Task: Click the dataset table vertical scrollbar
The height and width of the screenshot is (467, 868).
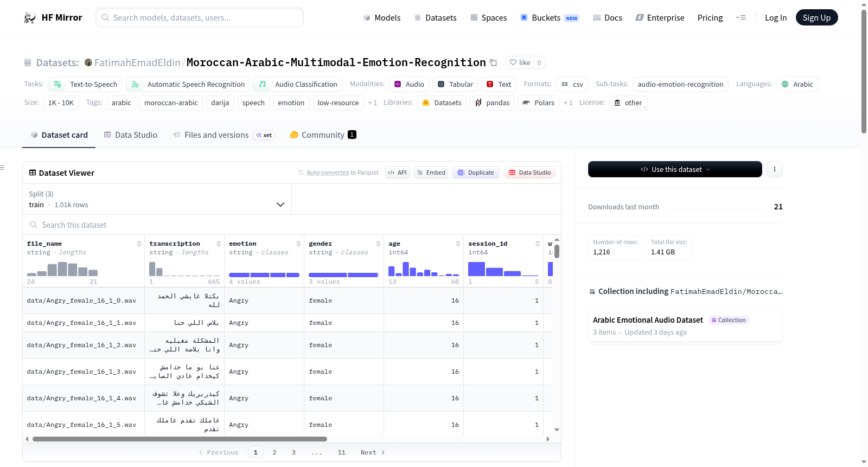Action: pos(557,251)
